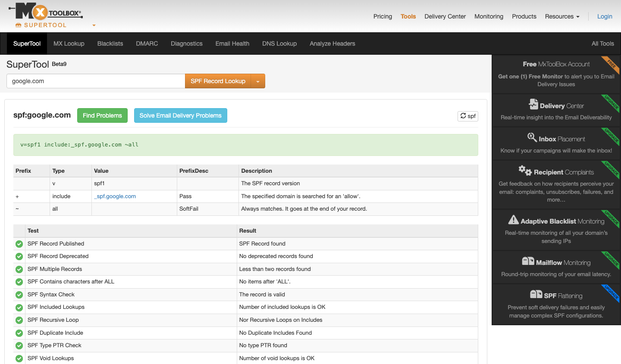Click green check for SPF Record Published
This screenshot has height=364, width=621.
click(x=19, y=244)
